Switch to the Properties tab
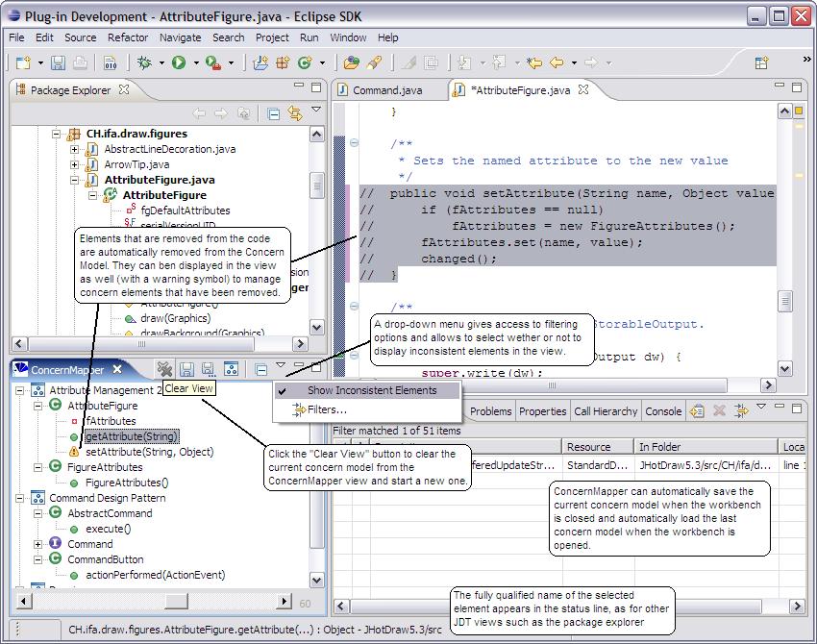Screen dimensions: 817x644 pyautogui.click(x=542, y=411)
